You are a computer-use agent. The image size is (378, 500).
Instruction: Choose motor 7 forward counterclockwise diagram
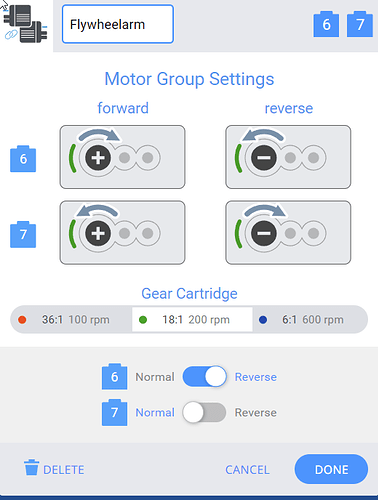[122, 232]
